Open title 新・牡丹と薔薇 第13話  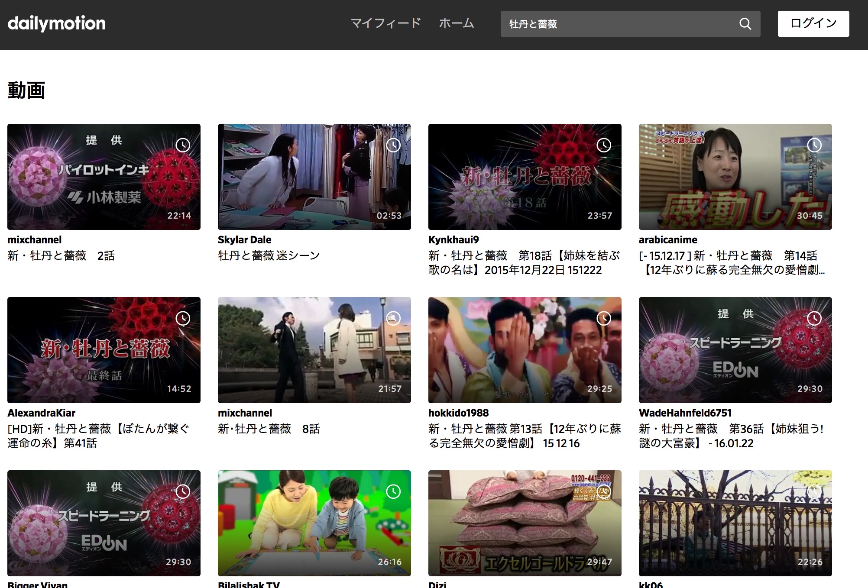click(525, 436)
